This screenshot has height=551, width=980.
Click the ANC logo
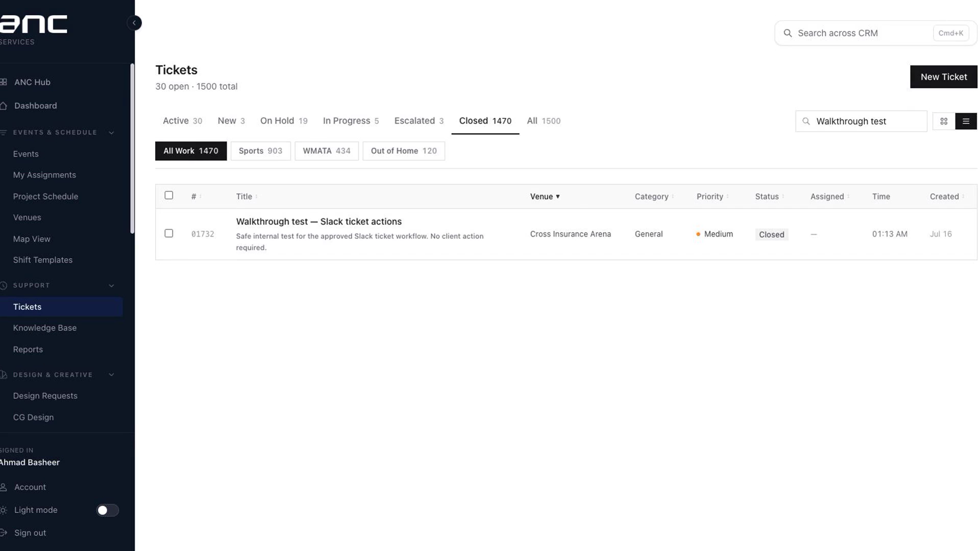[34, 24]
